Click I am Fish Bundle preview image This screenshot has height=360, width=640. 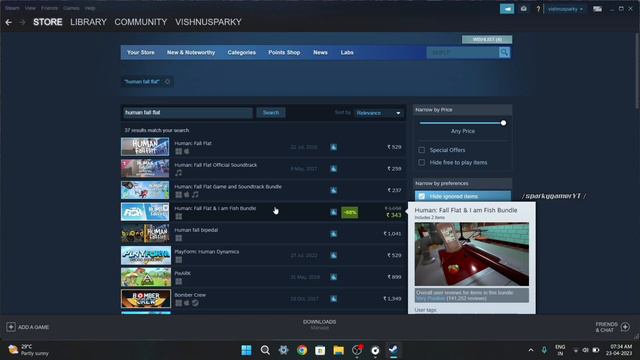coord(472,254)
